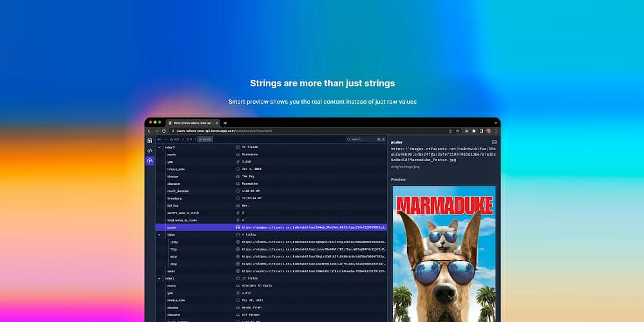Image resolution: width=644 pixels, height=322 pixels.
Task: Collapse the index 1 node
Action: coord(159,278)
